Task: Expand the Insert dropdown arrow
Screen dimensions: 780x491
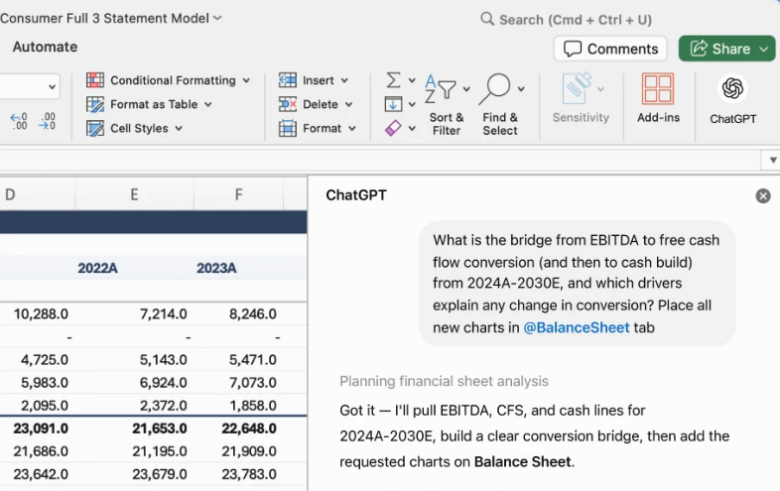Action: click(x=344, y=81)
